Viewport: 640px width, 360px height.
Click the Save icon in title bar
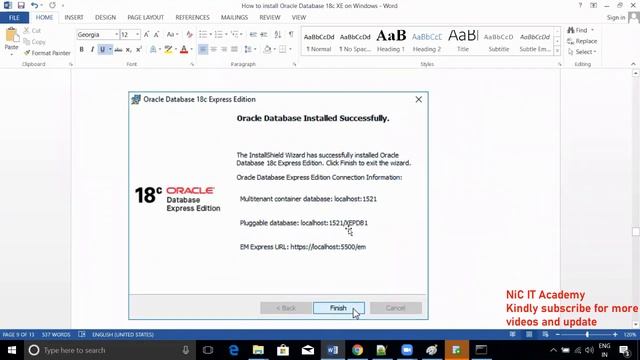point(21,6)
